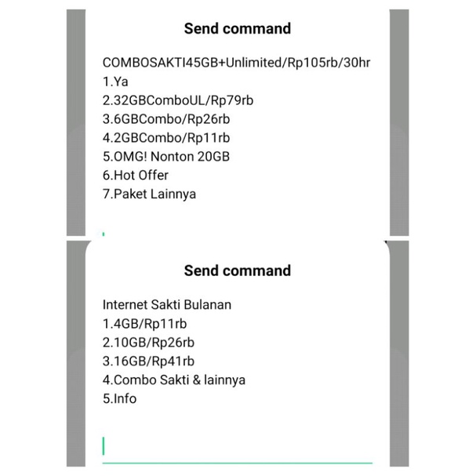
Task: Select option 1.Ya in top dialog
Action: point(115,81)
